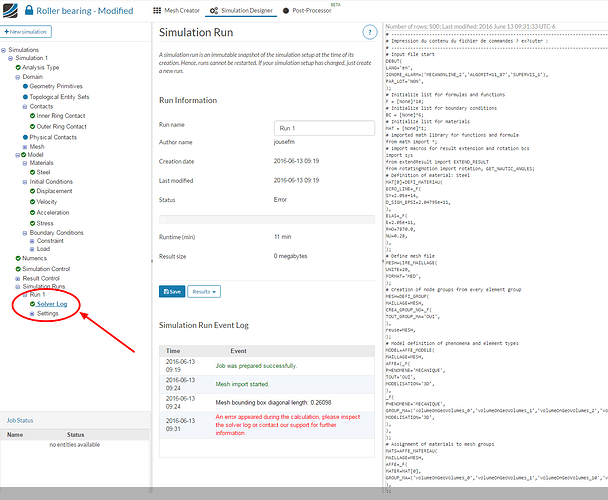
Task: Click the Run name input field
Action: [x=324, y=128]
